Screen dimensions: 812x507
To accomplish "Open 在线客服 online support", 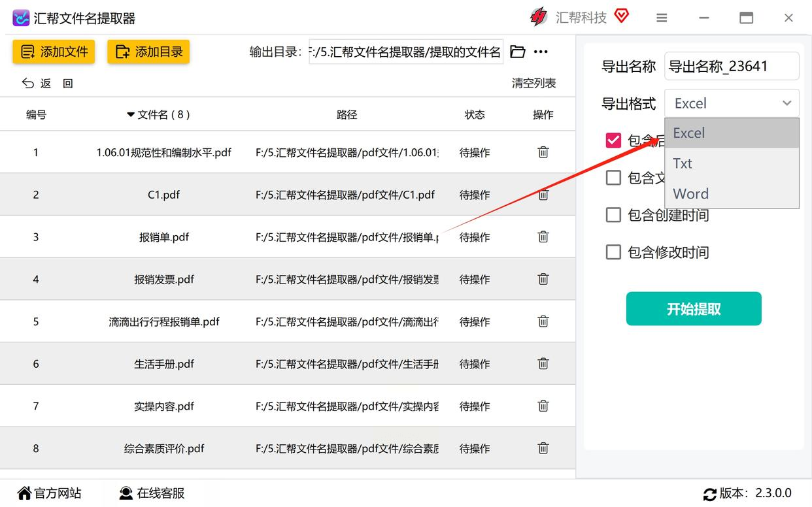I will click(x=152, y=493).
